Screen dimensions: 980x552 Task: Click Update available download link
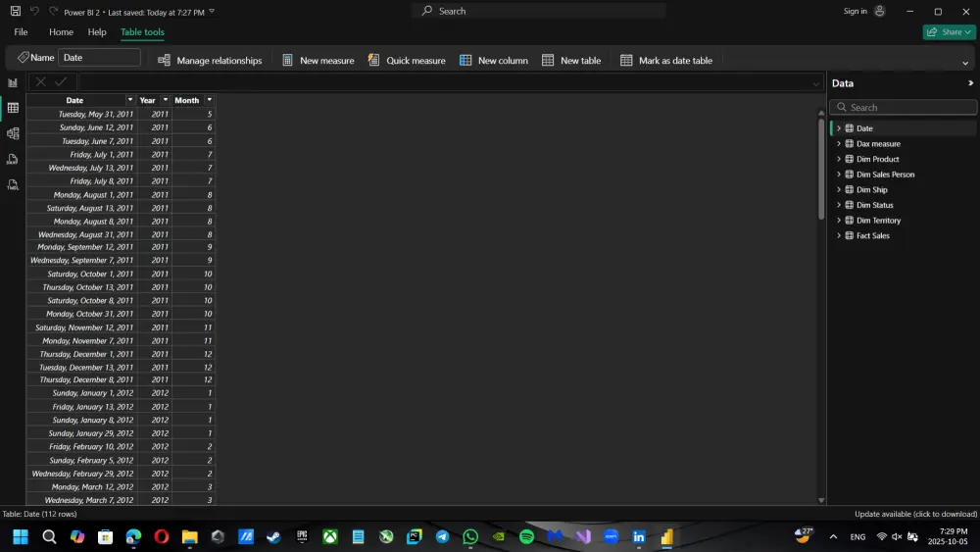coord(915,514)
